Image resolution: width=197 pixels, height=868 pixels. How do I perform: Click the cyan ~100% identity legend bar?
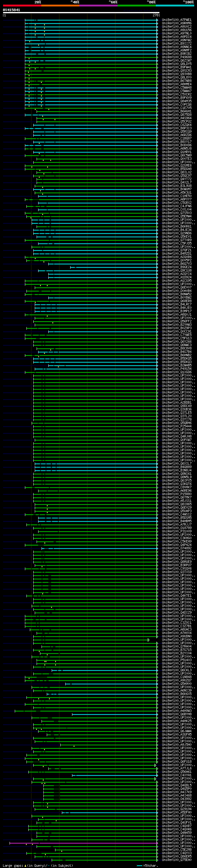tap(175, 6)
